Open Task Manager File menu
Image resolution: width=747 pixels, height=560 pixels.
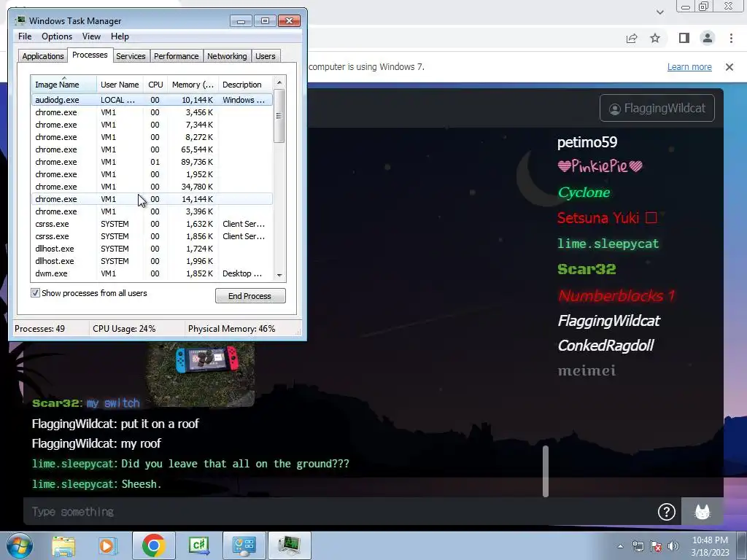click(25, 36)
